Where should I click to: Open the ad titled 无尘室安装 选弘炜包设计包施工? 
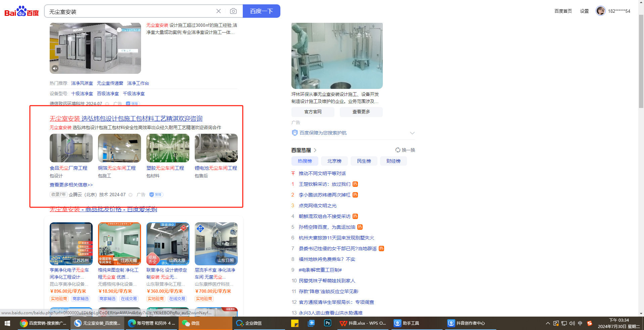[126, 118]
